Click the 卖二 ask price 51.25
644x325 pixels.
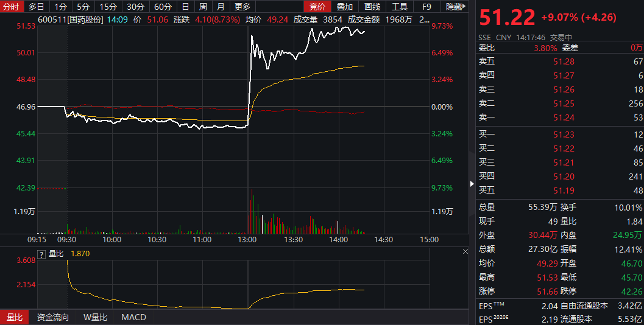pos(564,103)
